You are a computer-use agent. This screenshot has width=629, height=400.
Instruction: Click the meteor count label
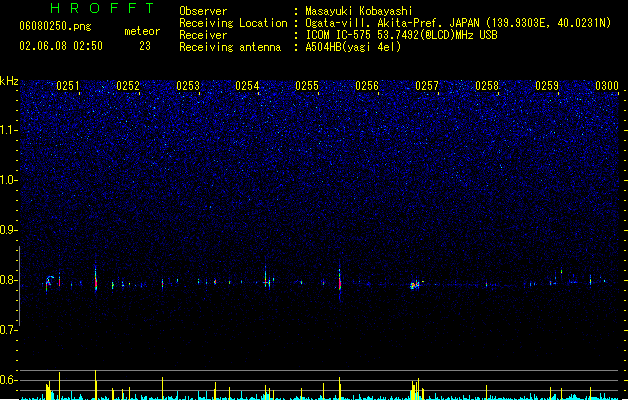pyautogui.click(x=142, y=31)
